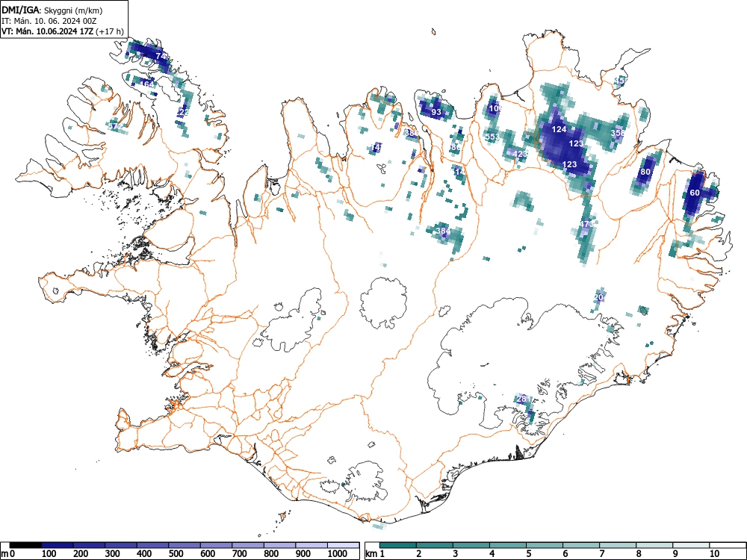Viewport: 747px width, 560px height.
Task: Click the '600' tick label in metre legend
Action: pyautogui.click(x=208, y=553)
